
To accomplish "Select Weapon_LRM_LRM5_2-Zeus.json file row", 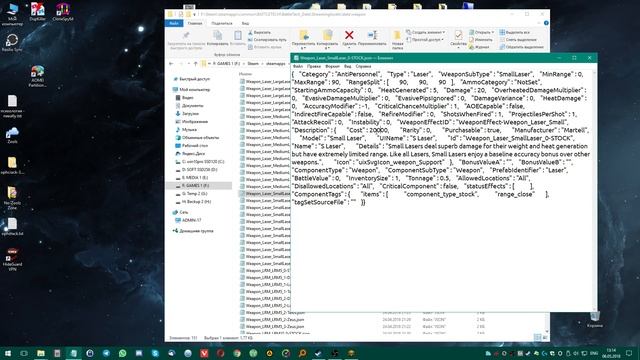I will pyautogui.click(x=272, y=319).
